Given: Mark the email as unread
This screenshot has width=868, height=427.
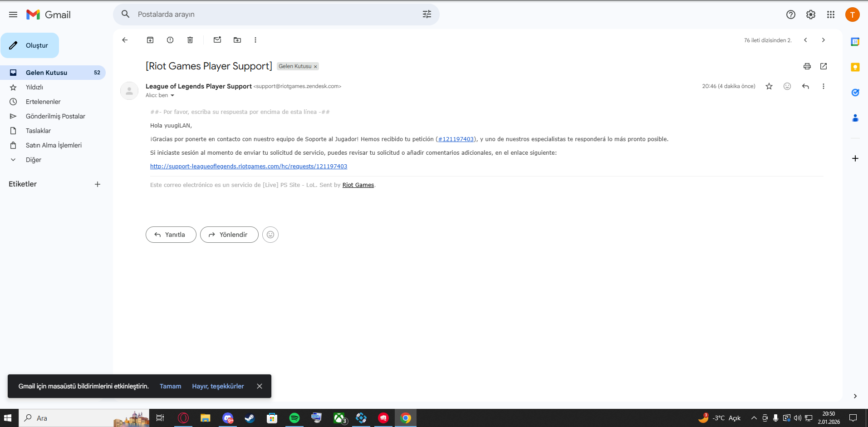Looking at the screenshot, I should (x=217, y=40).
